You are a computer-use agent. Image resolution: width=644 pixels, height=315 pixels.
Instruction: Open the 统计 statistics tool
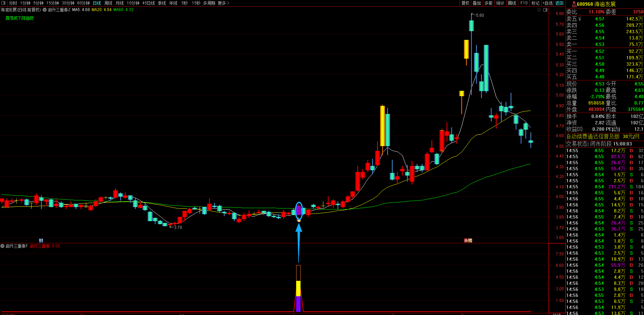pyautogui.click(x=500, y=3)
